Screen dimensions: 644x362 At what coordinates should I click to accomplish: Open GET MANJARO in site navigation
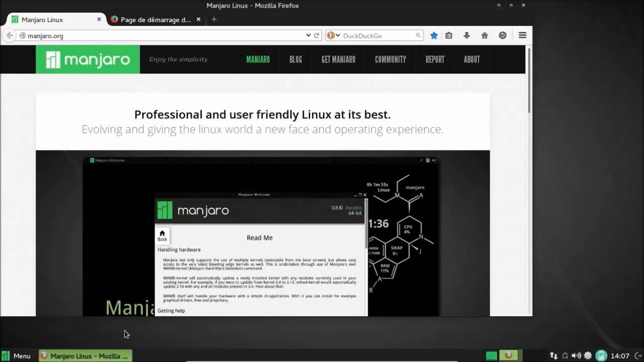click(338, 59)
